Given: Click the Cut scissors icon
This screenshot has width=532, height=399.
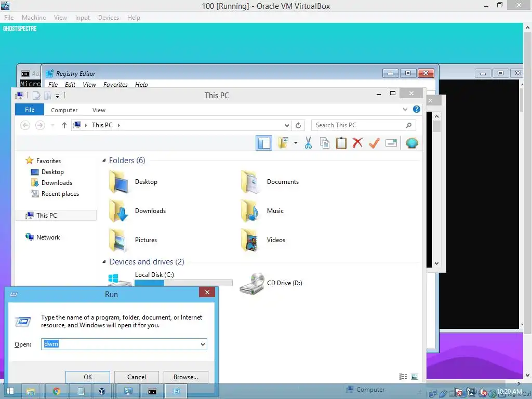Looking at the screenshot, I should (x=308, y=143).
